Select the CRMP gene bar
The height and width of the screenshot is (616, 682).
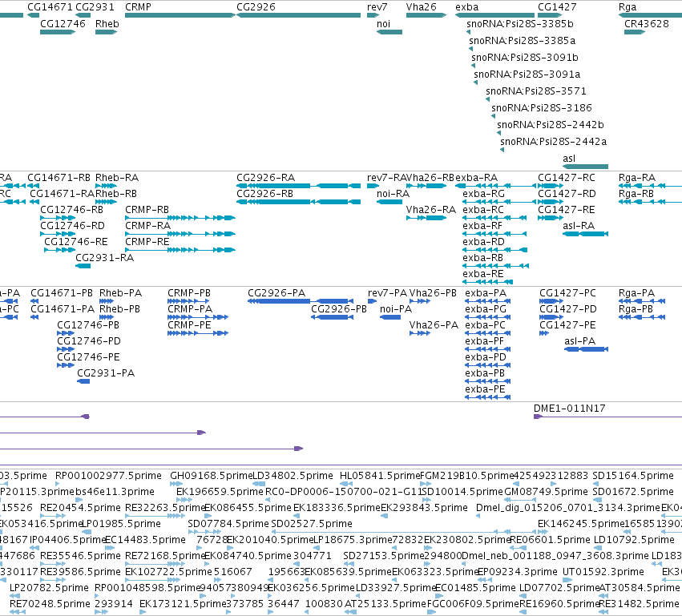click(180, 15)
